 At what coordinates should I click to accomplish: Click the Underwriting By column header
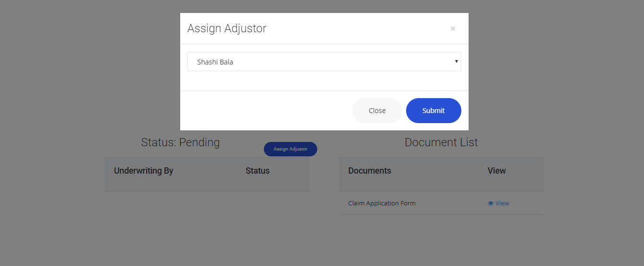click(x=144, y=171)
